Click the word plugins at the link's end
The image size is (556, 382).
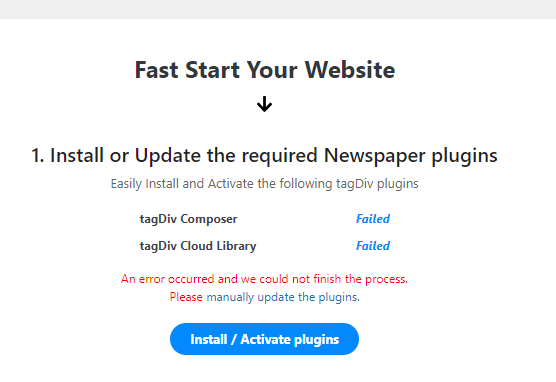(x=339, y=297)
